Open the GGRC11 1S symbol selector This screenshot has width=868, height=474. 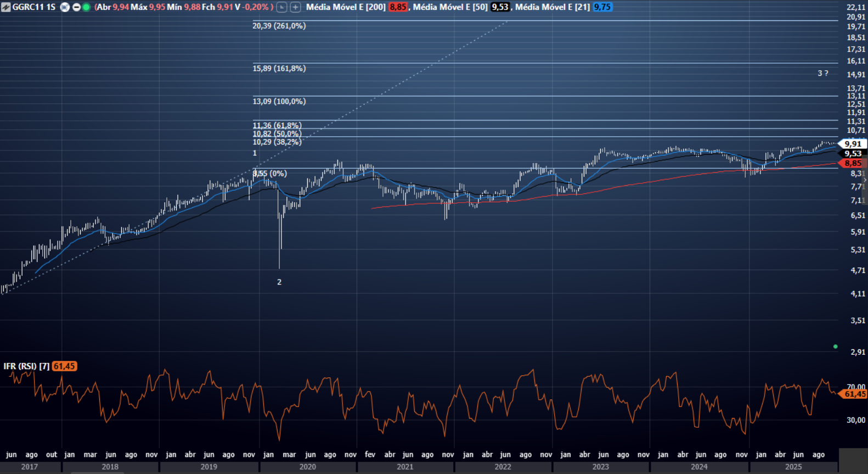coord(33,7)
